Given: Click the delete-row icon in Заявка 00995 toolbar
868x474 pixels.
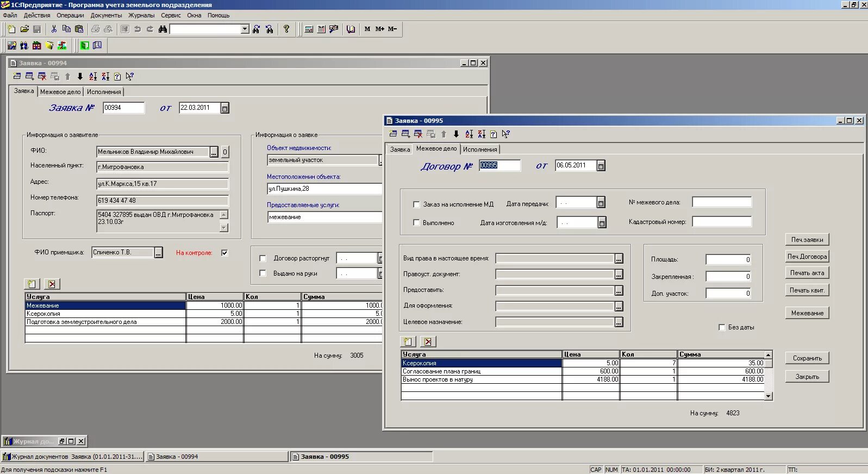Looking at the screenshot, I should click(x=418, y=134).
